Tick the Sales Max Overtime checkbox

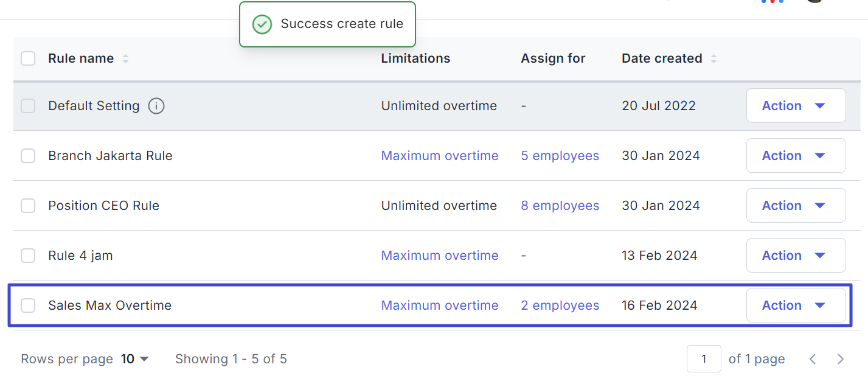click(x=28, y=305)
